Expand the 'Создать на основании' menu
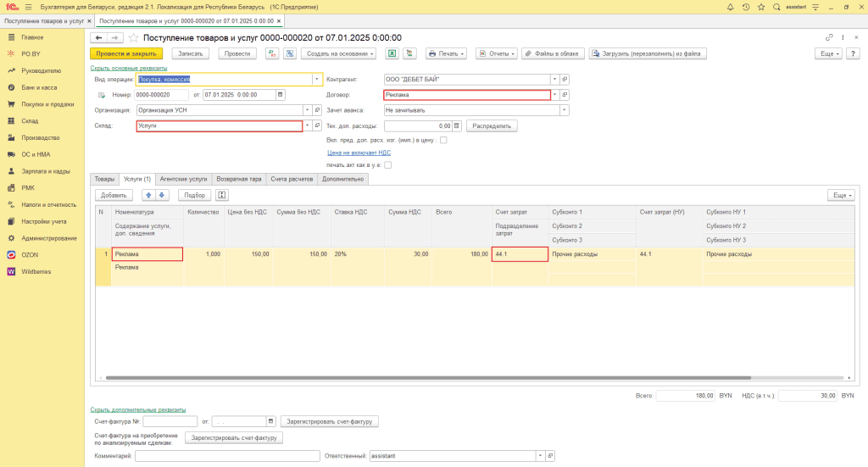This screenshot has height=467, width=868. (x=337, y=53)
